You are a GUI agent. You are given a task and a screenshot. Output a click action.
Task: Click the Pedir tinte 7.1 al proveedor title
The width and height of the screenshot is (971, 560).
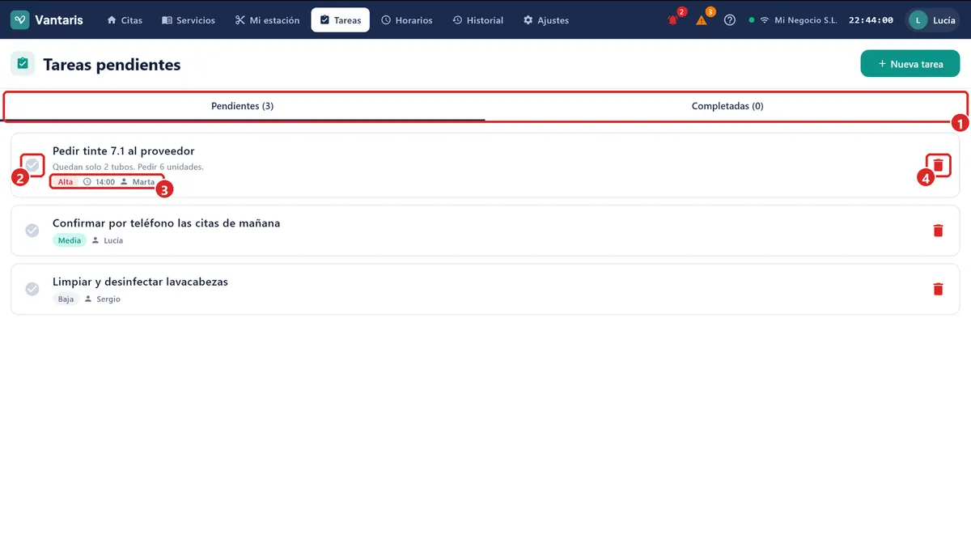coord(124,151)
